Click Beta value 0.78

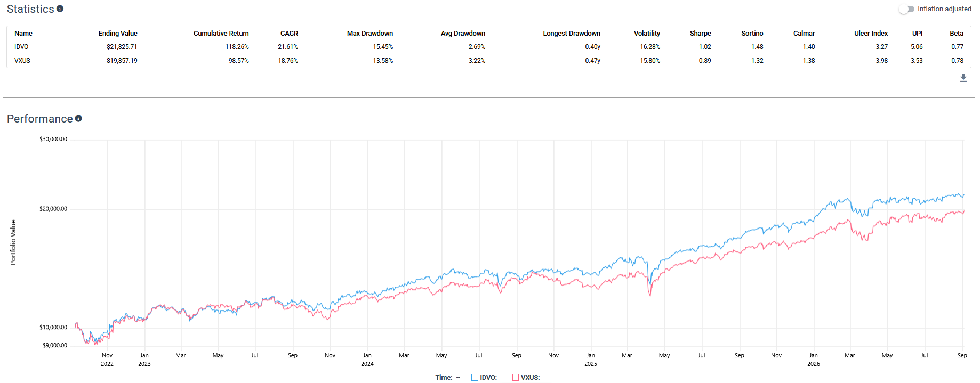(957, 61)
